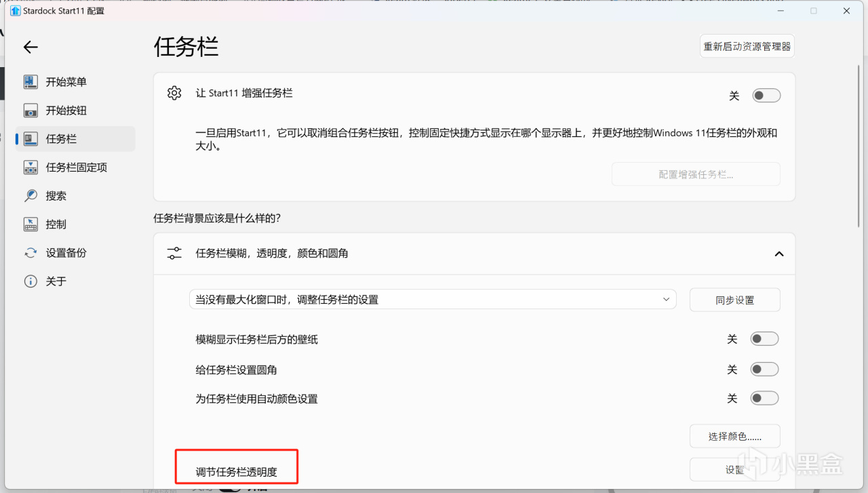Click the 设置备份 sync icon
Viewport: 868px width, 493px height.
pyautogui.click(x=31, y=253)
